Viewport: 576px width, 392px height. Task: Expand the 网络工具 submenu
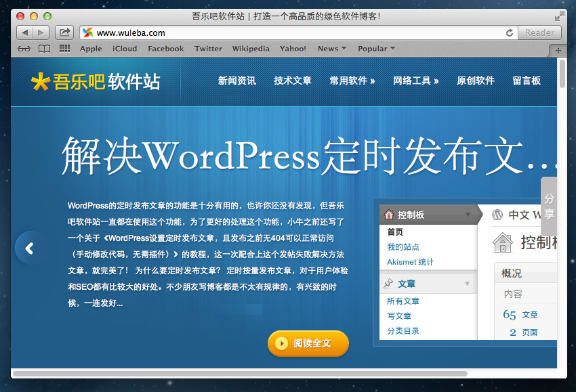point(416,81)
